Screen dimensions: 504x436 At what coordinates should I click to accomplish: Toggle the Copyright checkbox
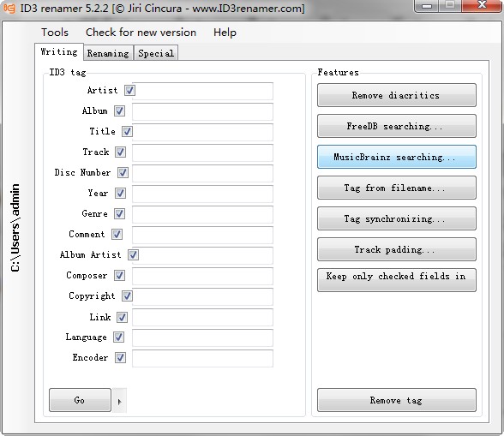[x=127, y=296]
